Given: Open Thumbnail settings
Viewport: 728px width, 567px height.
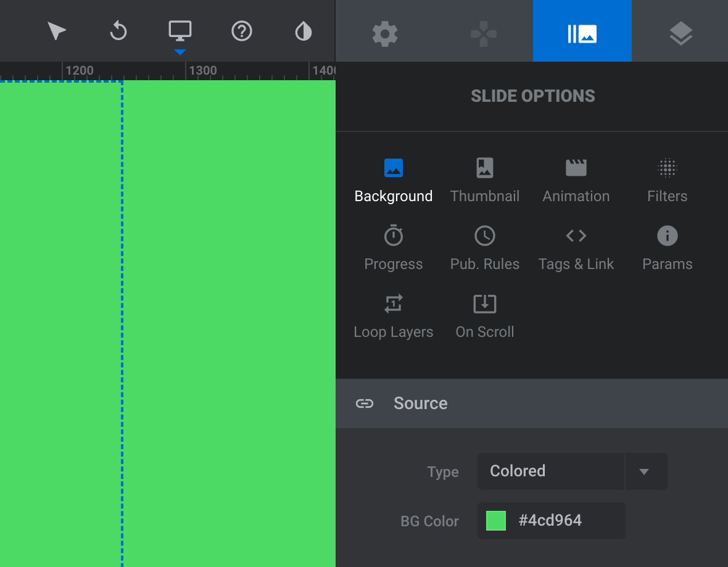Looking at the screenshot, I should click(485, 180).
